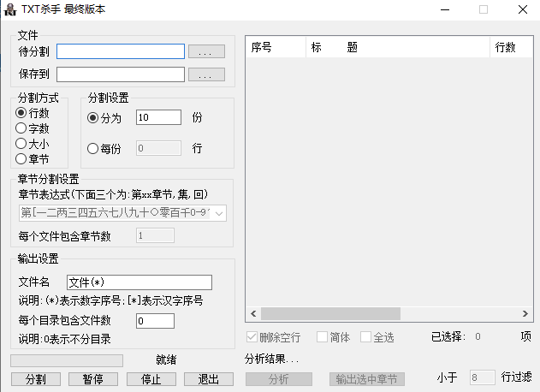
Task: Click the 分割 button
Action: tap(36, 379)
